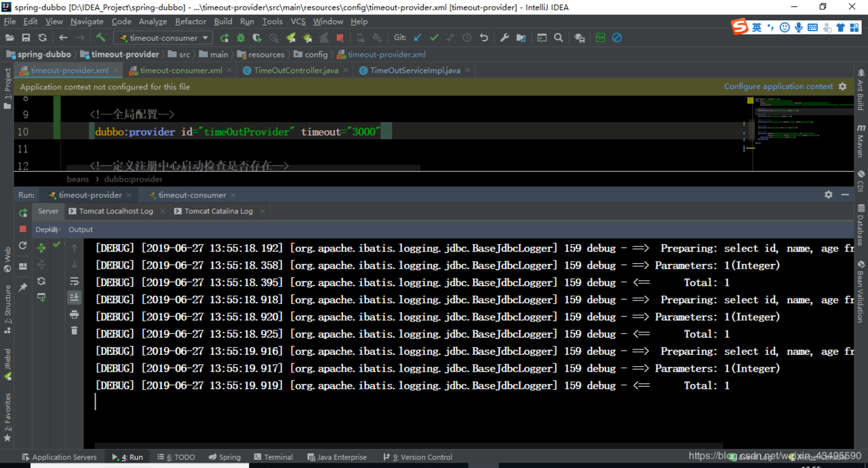
Task: Stop server with red square in Run panel
Action: click(23, 229)
